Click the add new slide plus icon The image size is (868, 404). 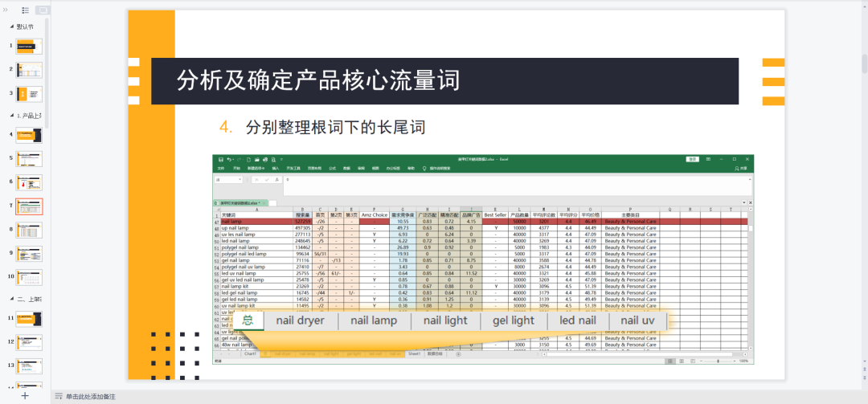pyautogui.click(x=25, y=396)
